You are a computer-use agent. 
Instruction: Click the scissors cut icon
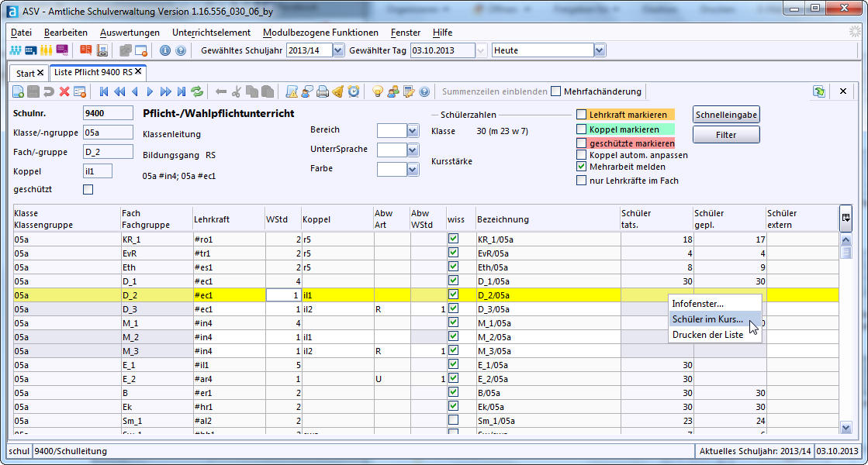coord(237,91)
